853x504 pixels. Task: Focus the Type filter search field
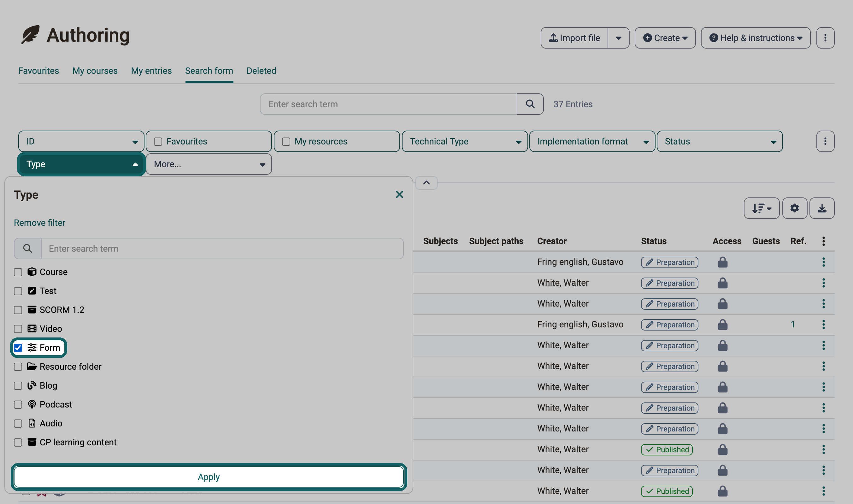(222, 249)
